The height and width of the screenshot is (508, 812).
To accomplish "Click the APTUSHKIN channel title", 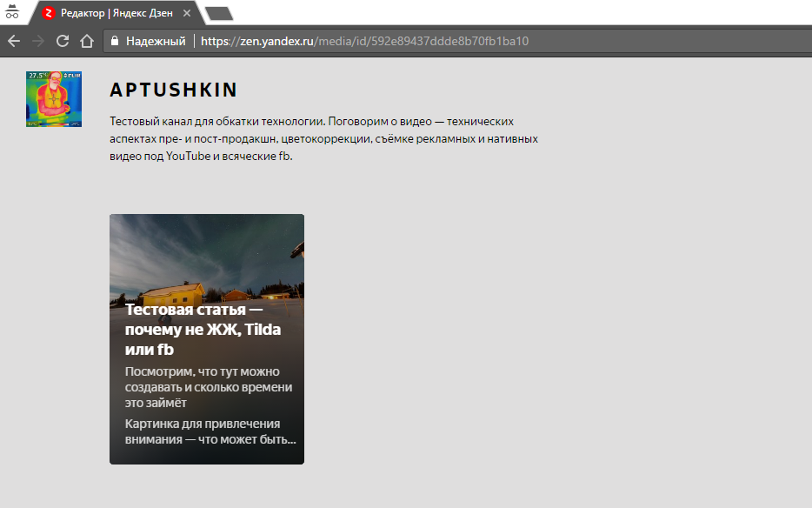I will pyautogui.click(x=174, y=90).
